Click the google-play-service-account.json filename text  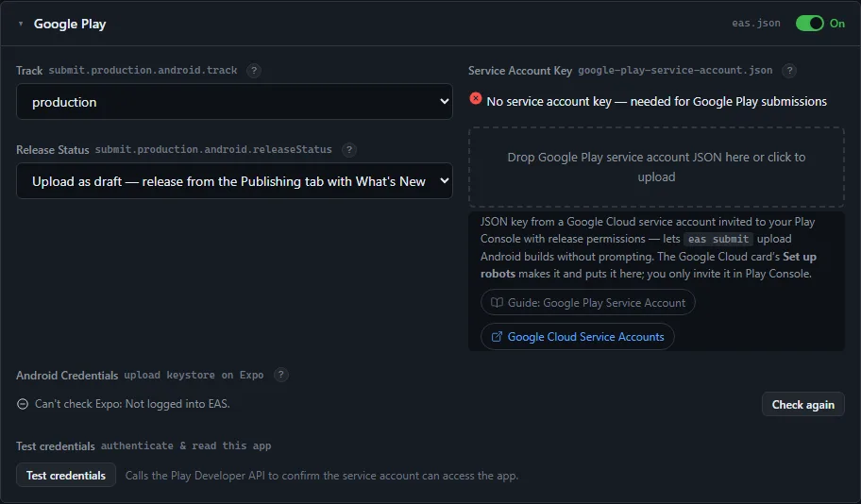tap(675, 70)
